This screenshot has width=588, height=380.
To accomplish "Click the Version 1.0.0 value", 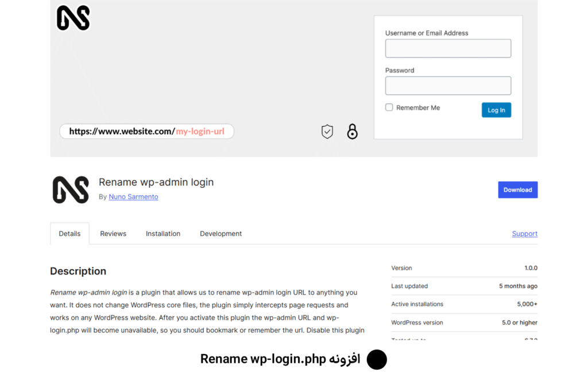I will click(x=531, y=268).
